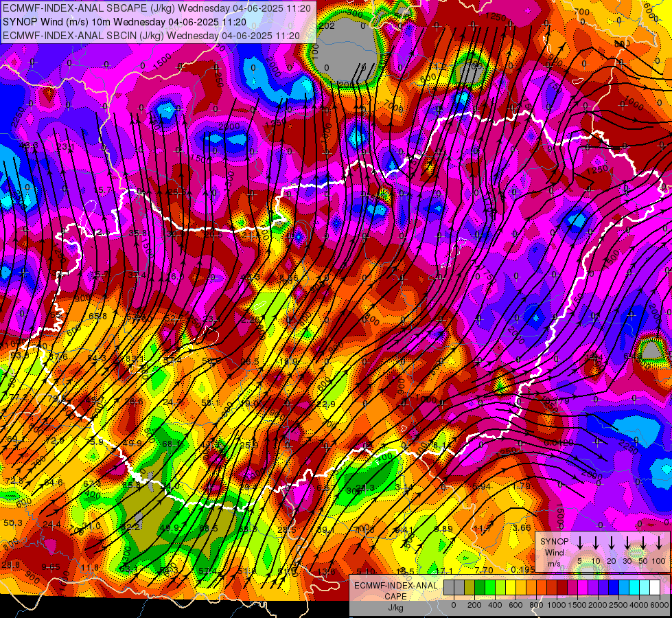Click the J/kg unit label in the legend

click(x=395, y=608)
